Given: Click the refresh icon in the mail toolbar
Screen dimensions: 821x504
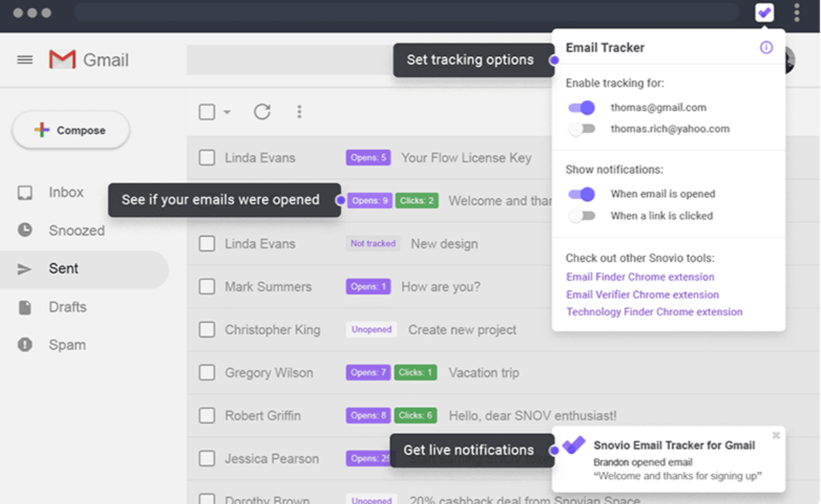Looking at the screenshot, I should [262, 112].
